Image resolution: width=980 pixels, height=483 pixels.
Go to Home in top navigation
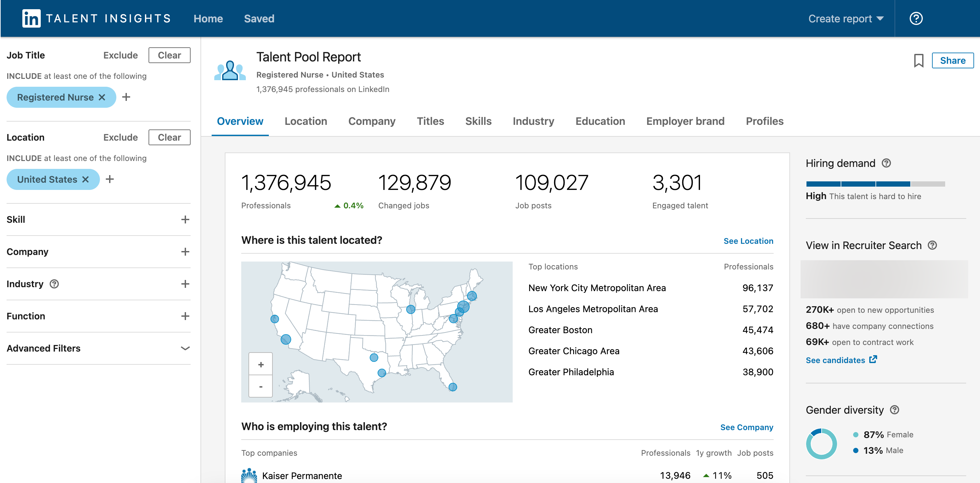(x=208, y=18)
